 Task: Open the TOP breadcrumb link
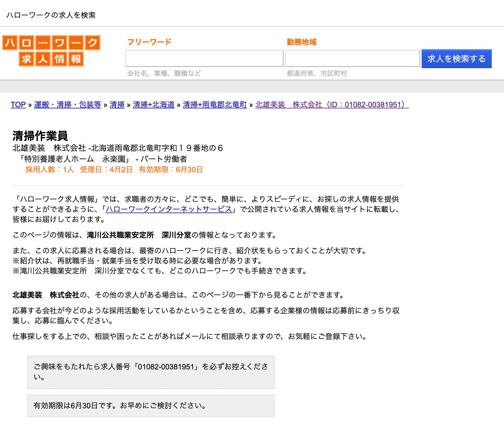point(18,105)
